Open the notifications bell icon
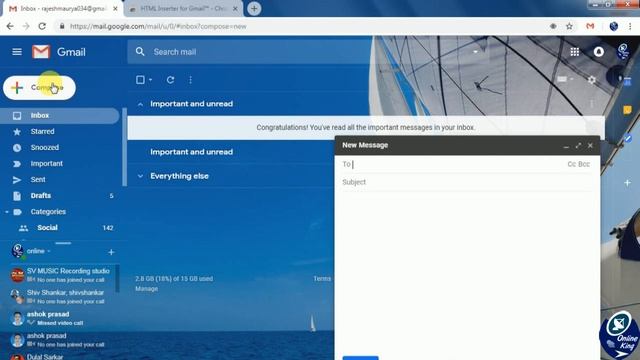The width and height of the screenshot is (640, 360). click(598, 52)
